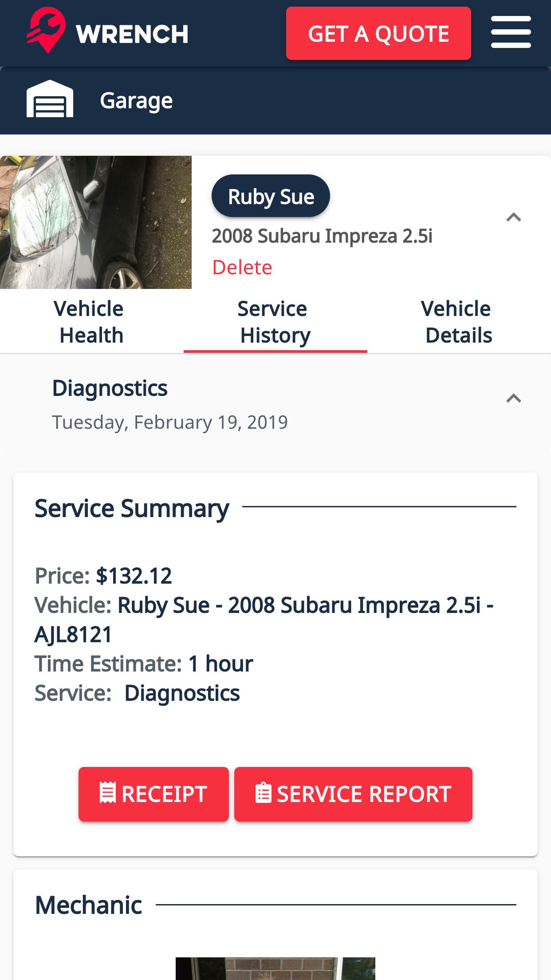Switch to the Vehicle Health tab
The width and height of the screenshot is (551, 980).
[91, 322]
